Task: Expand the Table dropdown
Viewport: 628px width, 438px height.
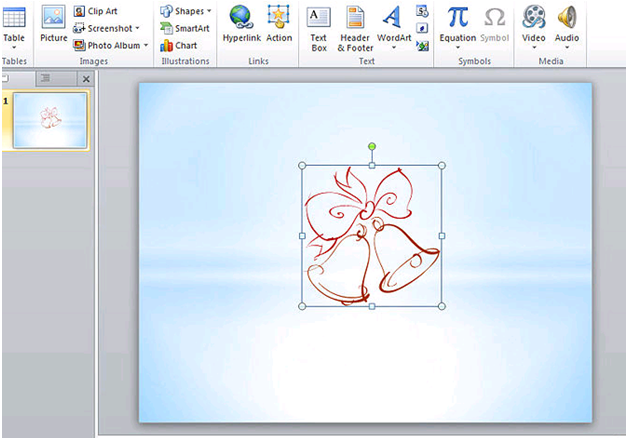Action: 14,47
